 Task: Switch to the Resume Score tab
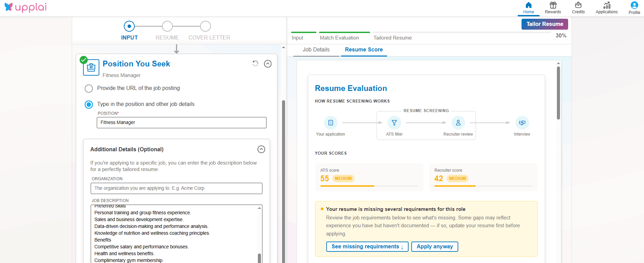(364, 50)
